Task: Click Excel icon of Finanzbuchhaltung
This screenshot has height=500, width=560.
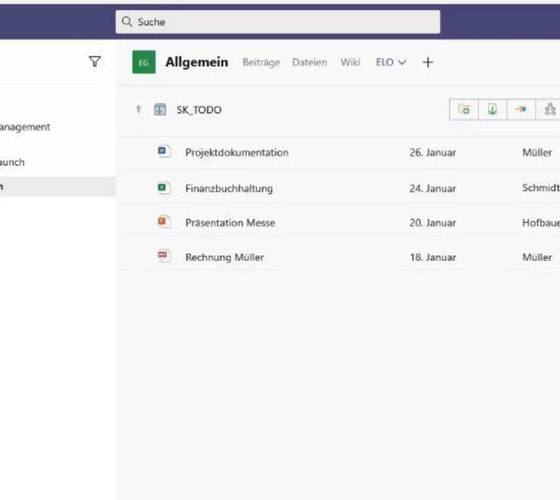Action: pyautogui.click(x=164, y=188)
